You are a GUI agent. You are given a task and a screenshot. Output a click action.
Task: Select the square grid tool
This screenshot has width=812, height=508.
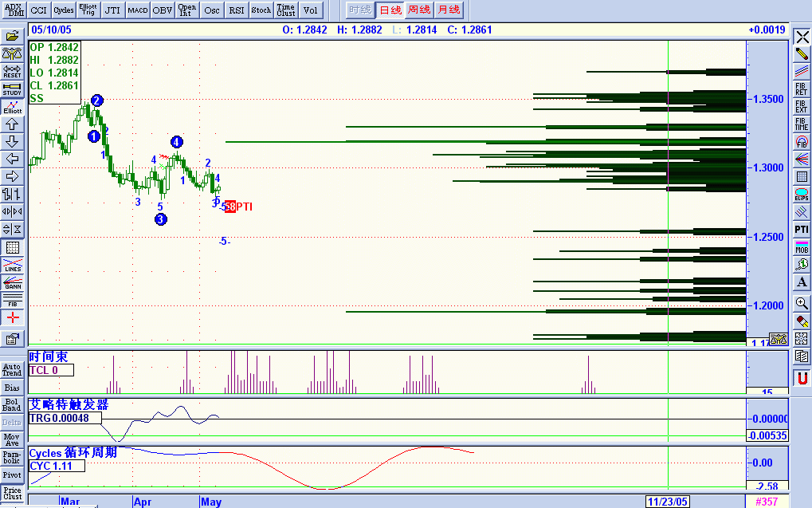pyautogui.click(x=802, y=177)
